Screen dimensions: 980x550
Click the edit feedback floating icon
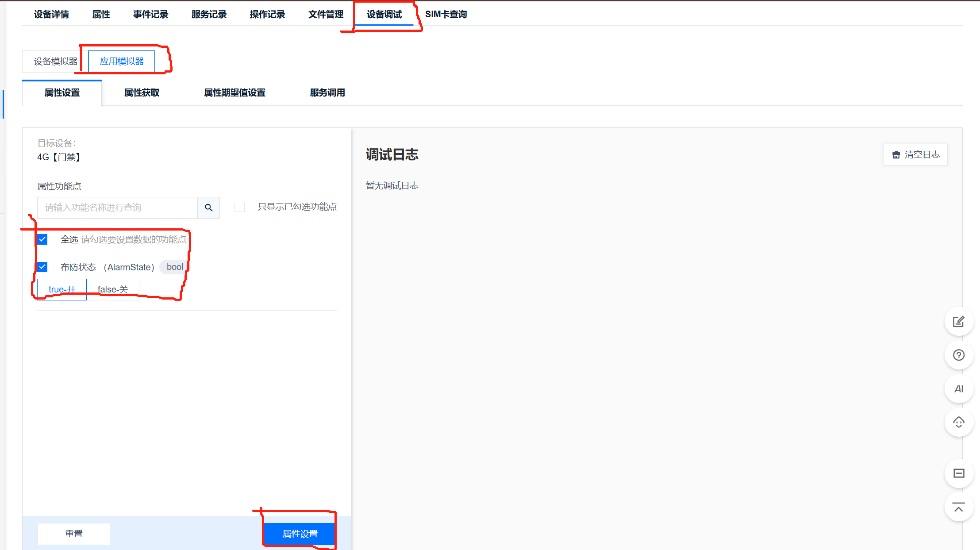point(958,322)
